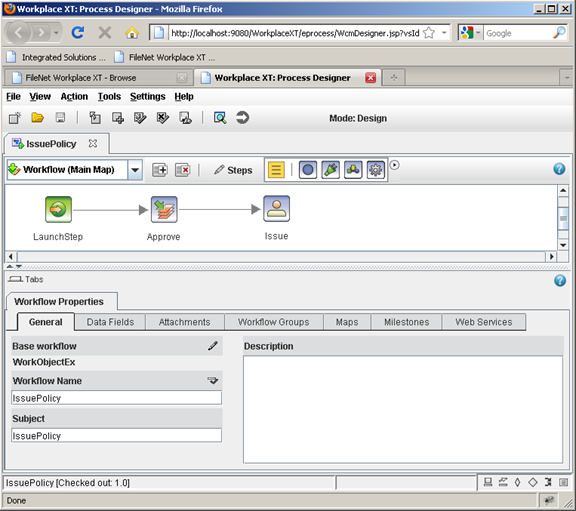Click the Steps edit button
The height and width of the screenshot is (511, 576).
pos(233,170)
